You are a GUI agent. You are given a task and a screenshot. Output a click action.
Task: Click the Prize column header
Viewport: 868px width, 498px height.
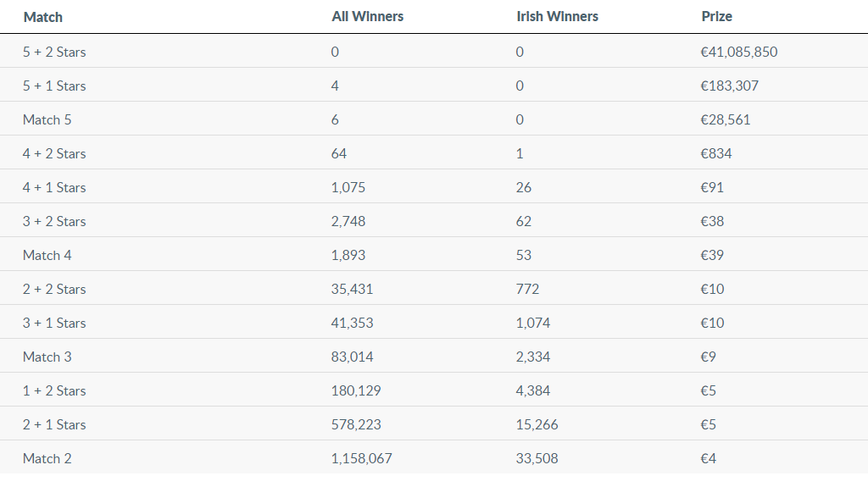click(716, 17)
